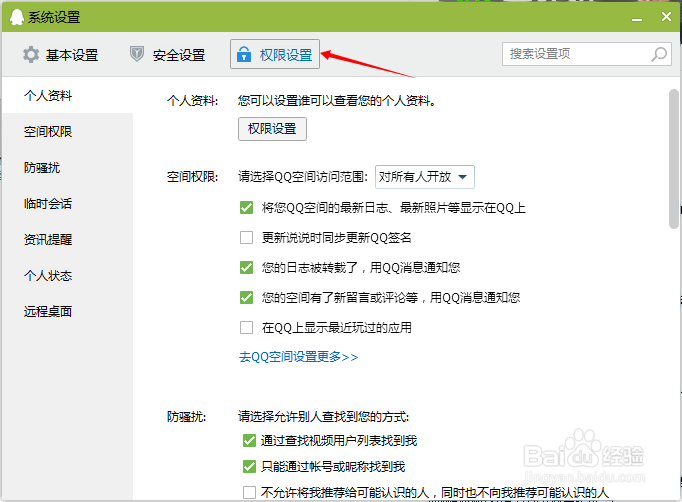Screen dimensions: 682x502
Task: Click the gear icon for 基本设置
Action: point(31,55)
